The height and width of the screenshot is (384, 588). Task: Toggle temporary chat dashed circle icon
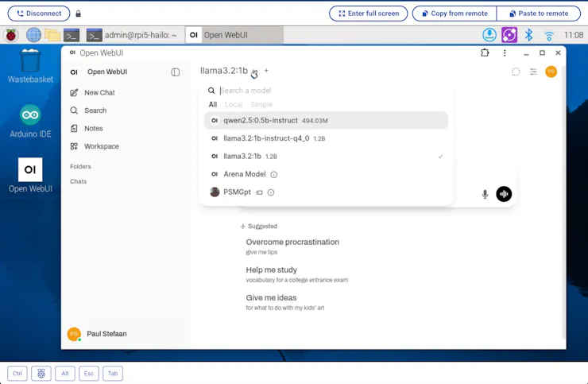pos(516,72)
